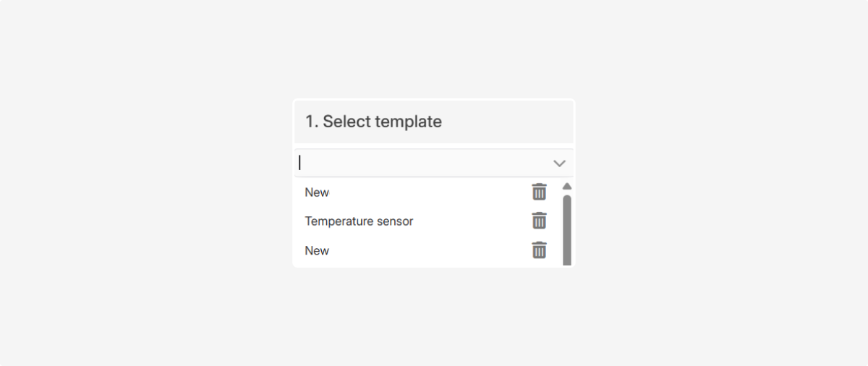Delete the Temperature sensor template

(539, 221)
